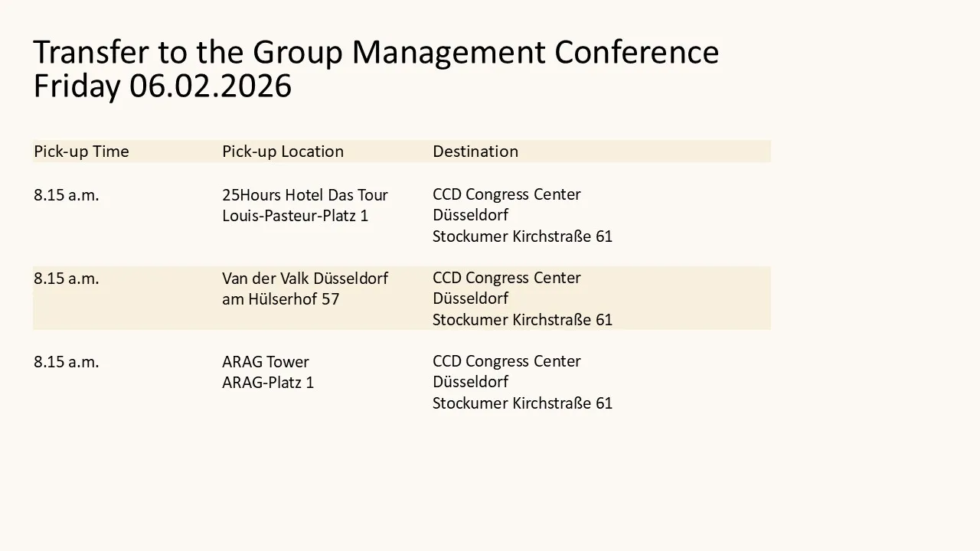The height and width of the screenshot is (551, 980).
Task: Click the 8.15 a.m. time for ARAG Tower
Action: (x=67, y=362)
